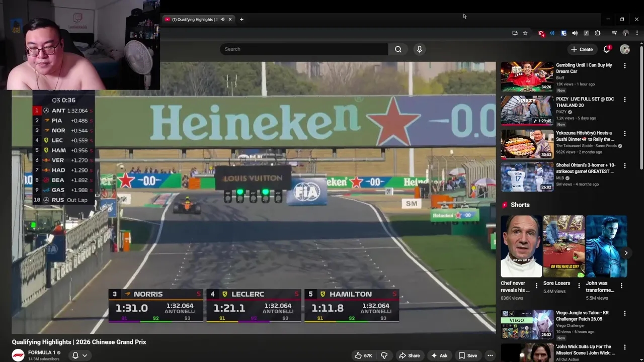This screenshot has width=644, height=362.
Task: Click MLB channel name
Action: pos(560,178)
